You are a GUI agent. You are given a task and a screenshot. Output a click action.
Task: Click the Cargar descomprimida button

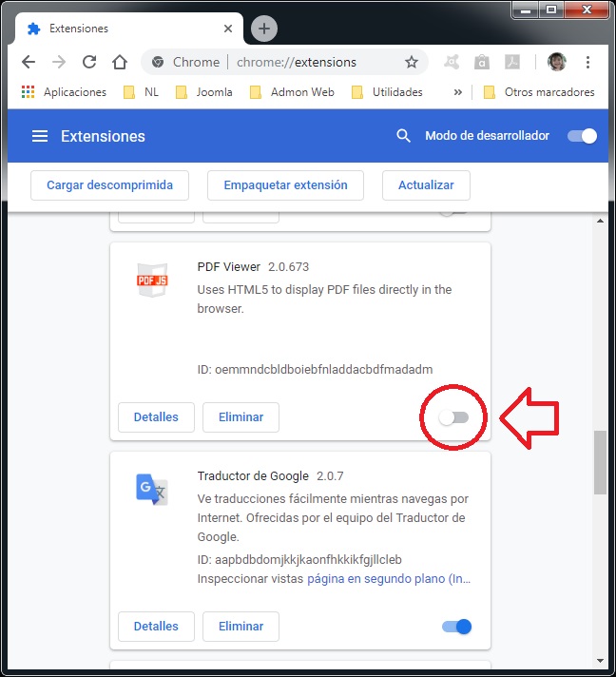click(x=109, y=185)
